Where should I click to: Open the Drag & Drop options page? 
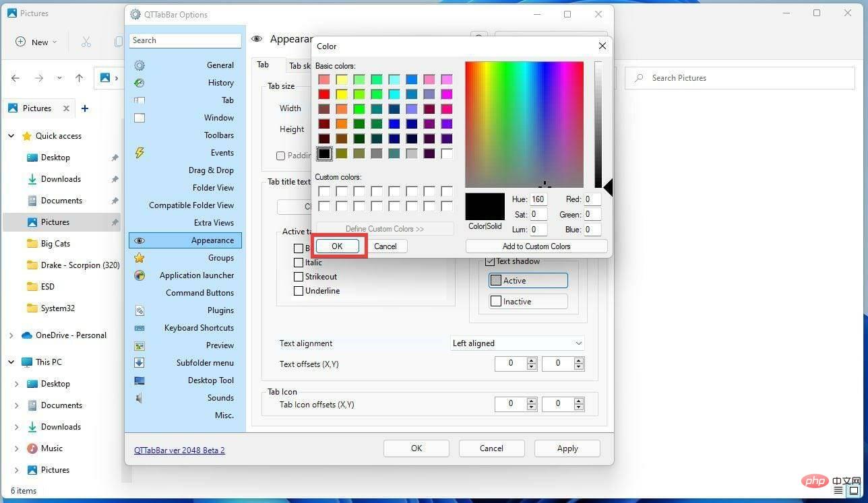tap(211, 170)
